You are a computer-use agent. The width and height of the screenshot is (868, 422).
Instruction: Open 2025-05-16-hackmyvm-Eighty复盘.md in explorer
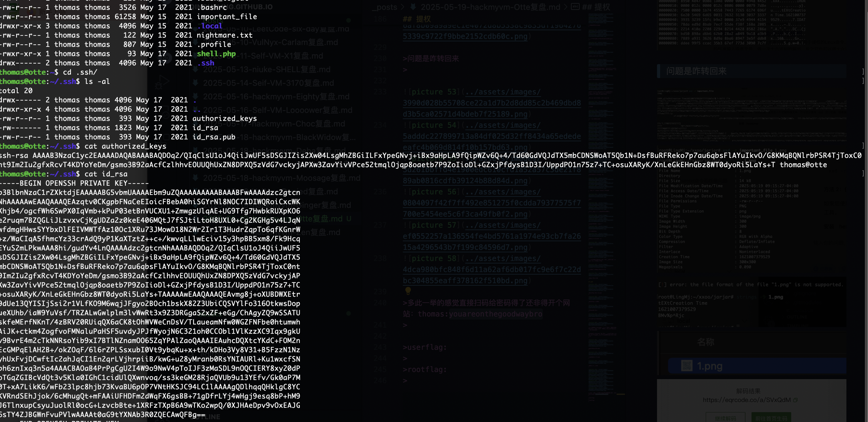tap(276, 96)
